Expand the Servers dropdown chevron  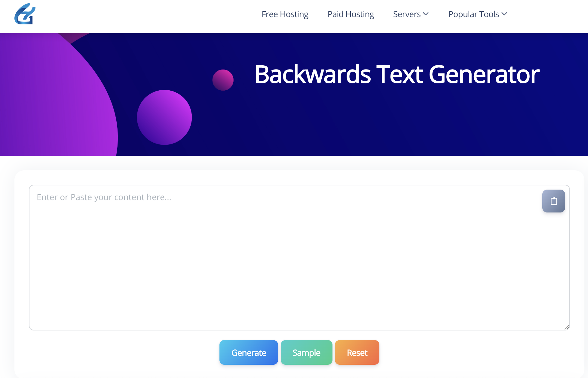426,14
